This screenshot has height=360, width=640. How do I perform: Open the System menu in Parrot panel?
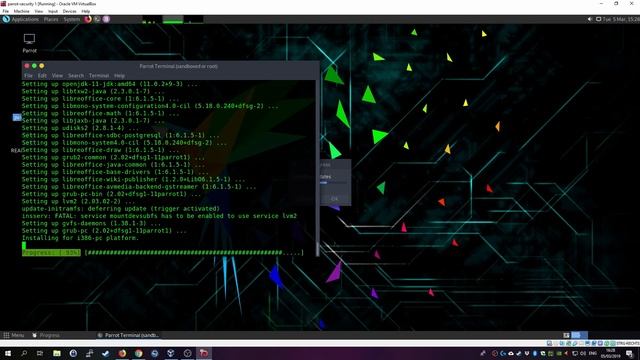pos(71,19)
